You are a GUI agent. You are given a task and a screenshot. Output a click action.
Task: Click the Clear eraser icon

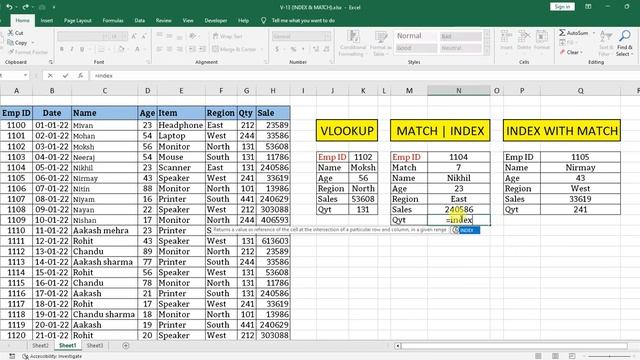(x=562, y=52)
